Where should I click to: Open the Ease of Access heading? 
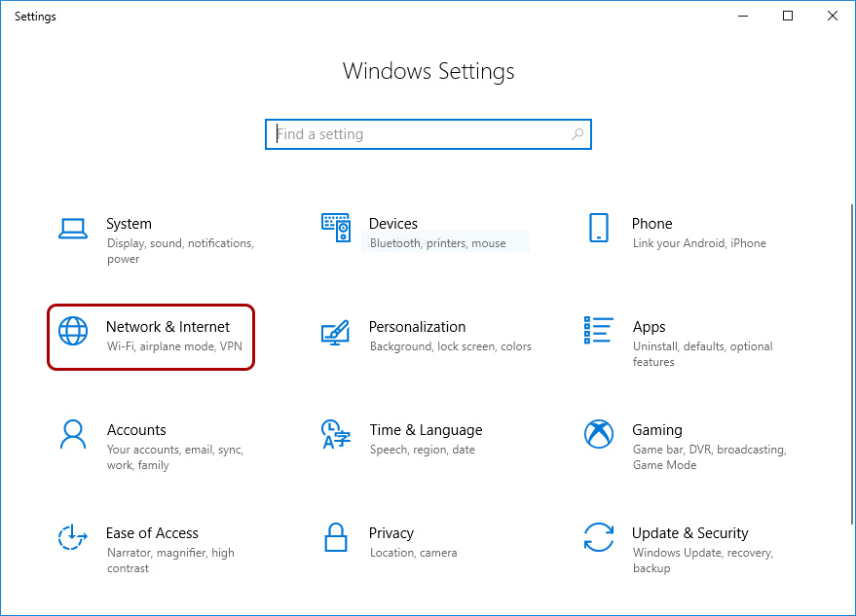click(152, 533)
